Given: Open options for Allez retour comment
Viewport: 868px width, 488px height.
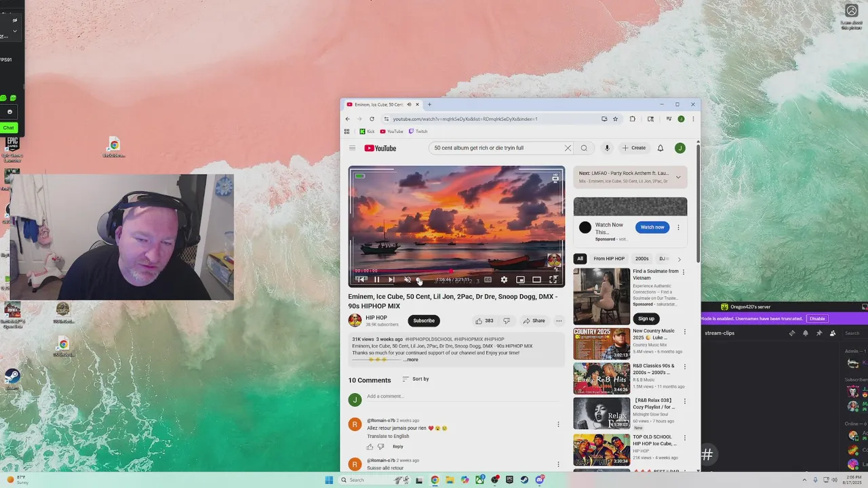Looking at the screenshot, I should pos(558,424).
